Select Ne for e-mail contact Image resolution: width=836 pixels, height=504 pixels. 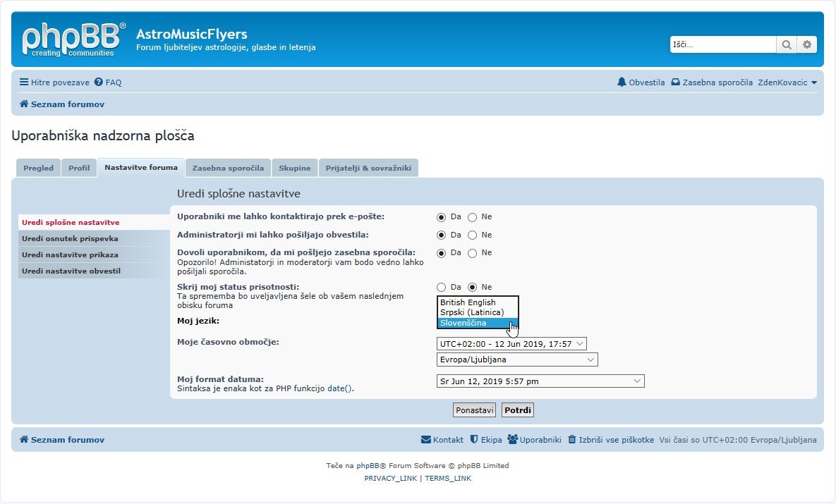(472, 217)
